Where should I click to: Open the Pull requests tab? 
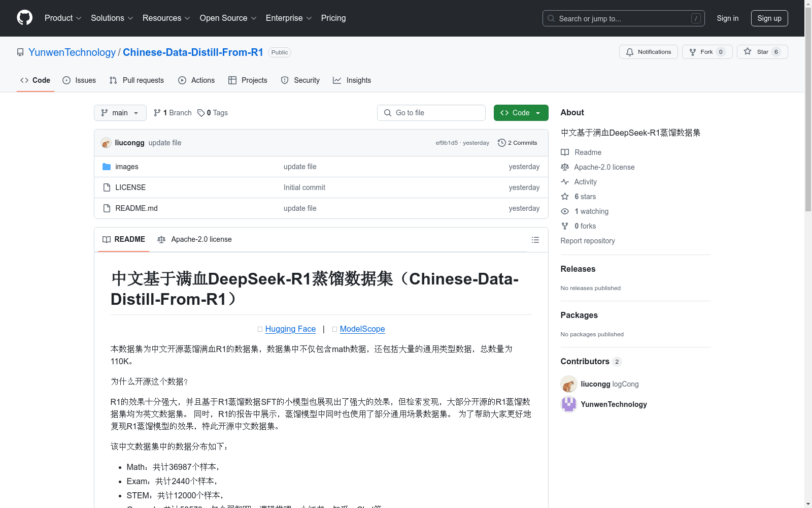[x=137, y=80]
